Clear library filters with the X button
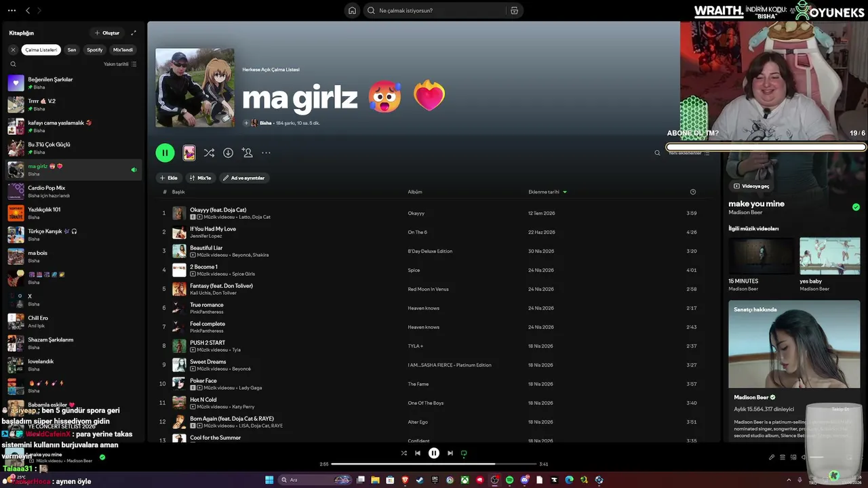This screenshot has width=868, height=488. 13,49
